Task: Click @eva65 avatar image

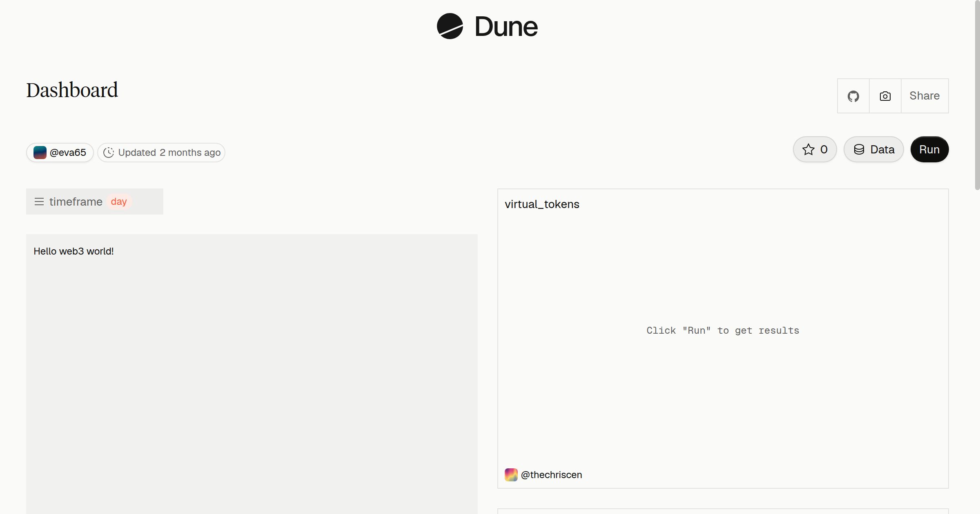Action: [x=40, y=153]
